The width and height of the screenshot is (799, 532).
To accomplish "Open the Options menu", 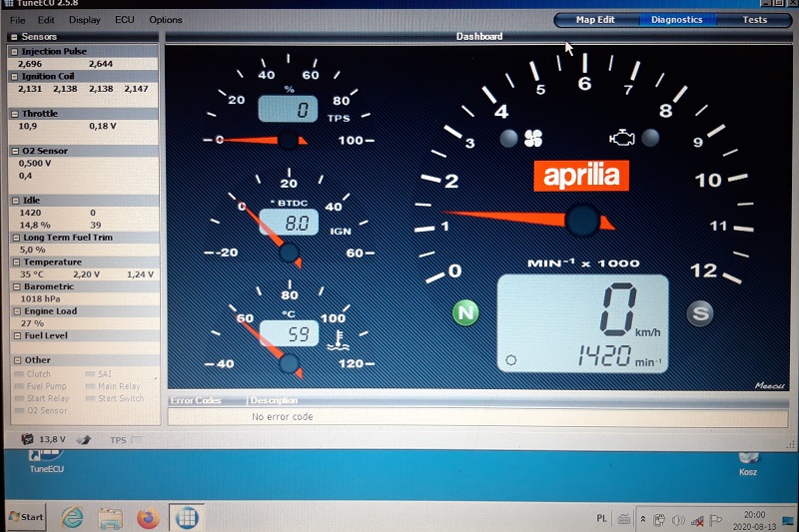I will coord(166,20).
